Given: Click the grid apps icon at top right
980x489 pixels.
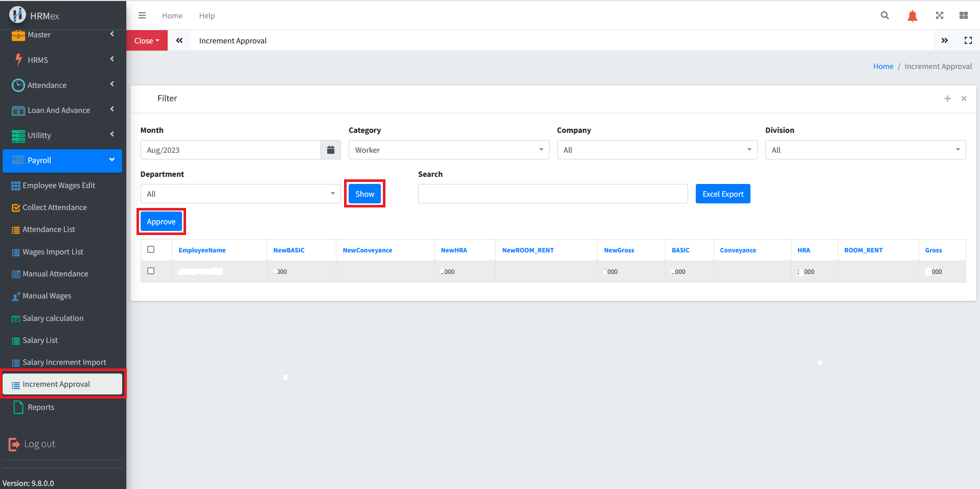Looking at the screenshot, I should pos(964,15).
